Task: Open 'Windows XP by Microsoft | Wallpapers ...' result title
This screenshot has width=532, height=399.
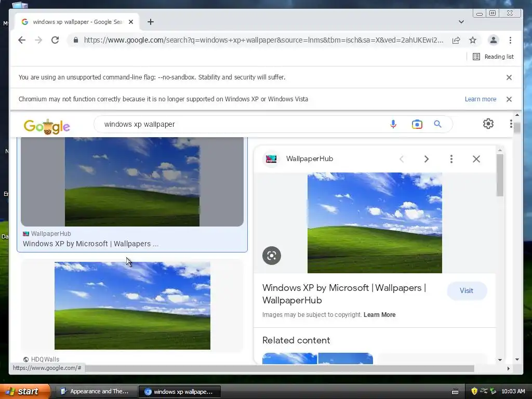Action: [x=90, y=244]
